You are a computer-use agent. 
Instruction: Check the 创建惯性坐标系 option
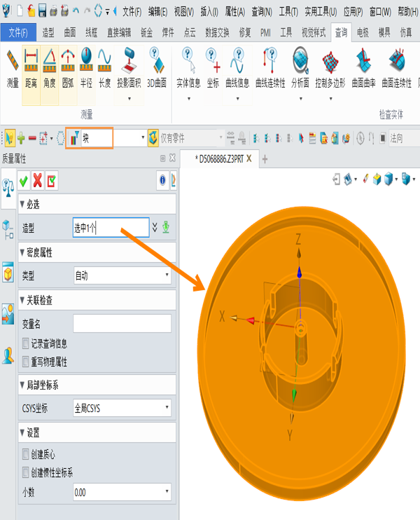[x=25, y=472]
